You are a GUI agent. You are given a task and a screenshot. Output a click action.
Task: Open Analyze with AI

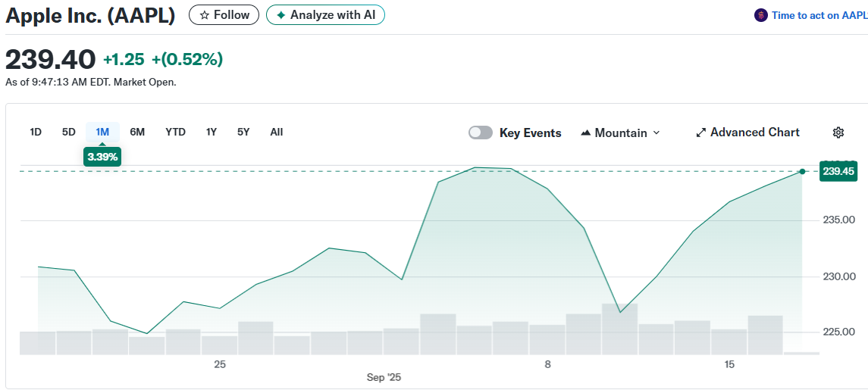325,15
